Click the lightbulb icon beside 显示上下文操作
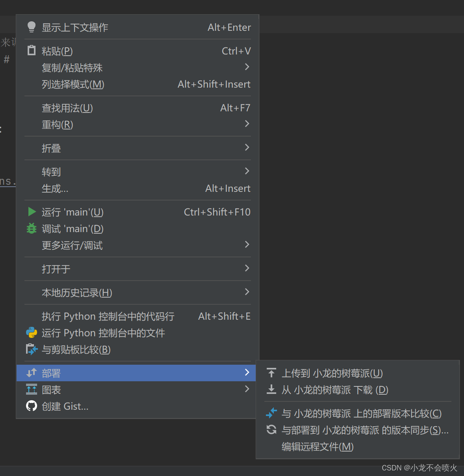 pos(32,27)
